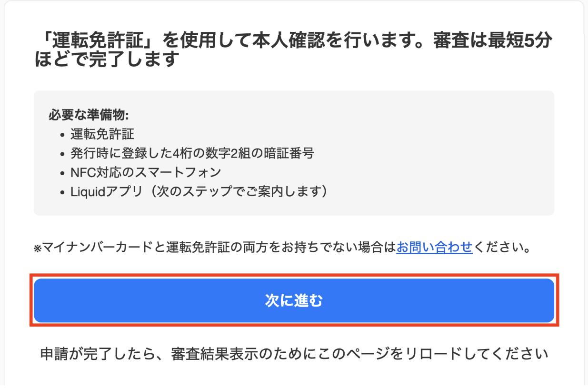Select the 4桁の数字2組の暗証番号 list item
This screenshot has height=388, width=588.
pos(192,154)
